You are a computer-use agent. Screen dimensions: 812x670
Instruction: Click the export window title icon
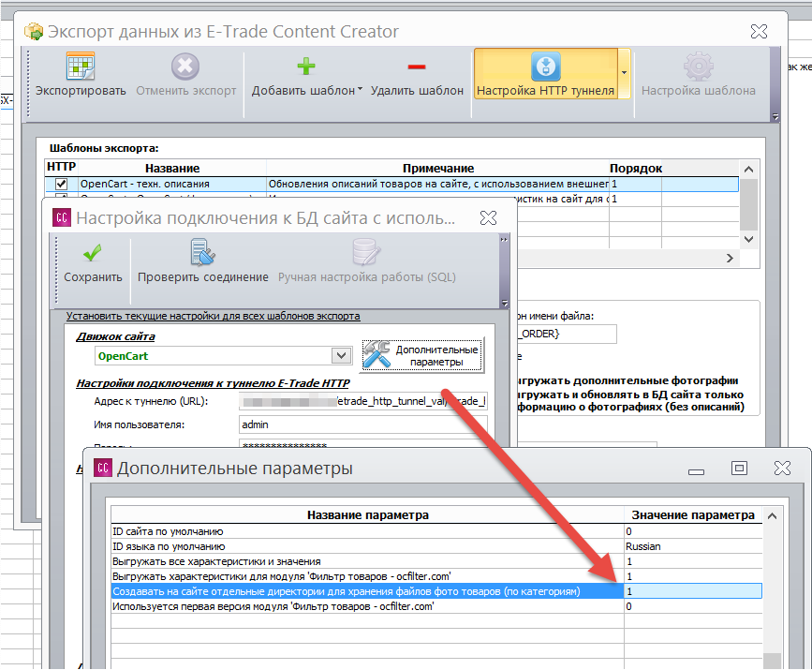tap(34, 32)
